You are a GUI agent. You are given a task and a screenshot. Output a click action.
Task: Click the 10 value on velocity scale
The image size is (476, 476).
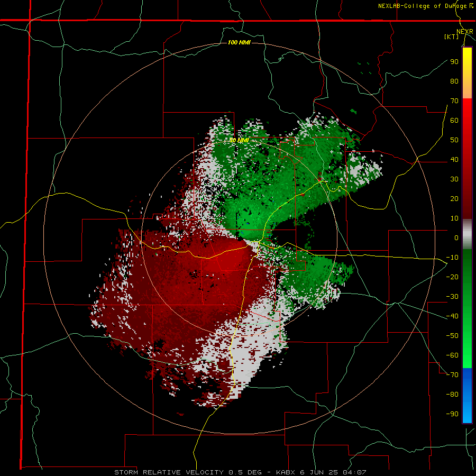point(454,218)
